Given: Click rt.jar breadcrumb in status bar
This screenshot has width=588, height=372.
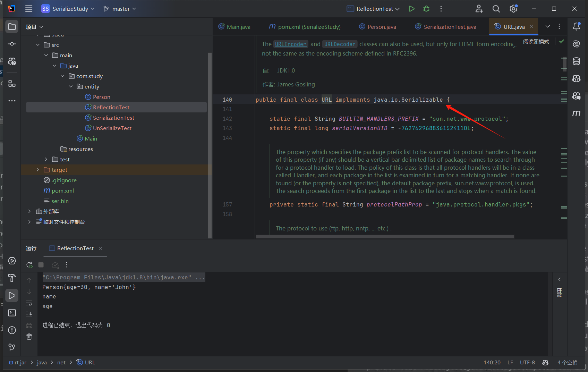Looking at the screenshot, I should tap(18, 362).
